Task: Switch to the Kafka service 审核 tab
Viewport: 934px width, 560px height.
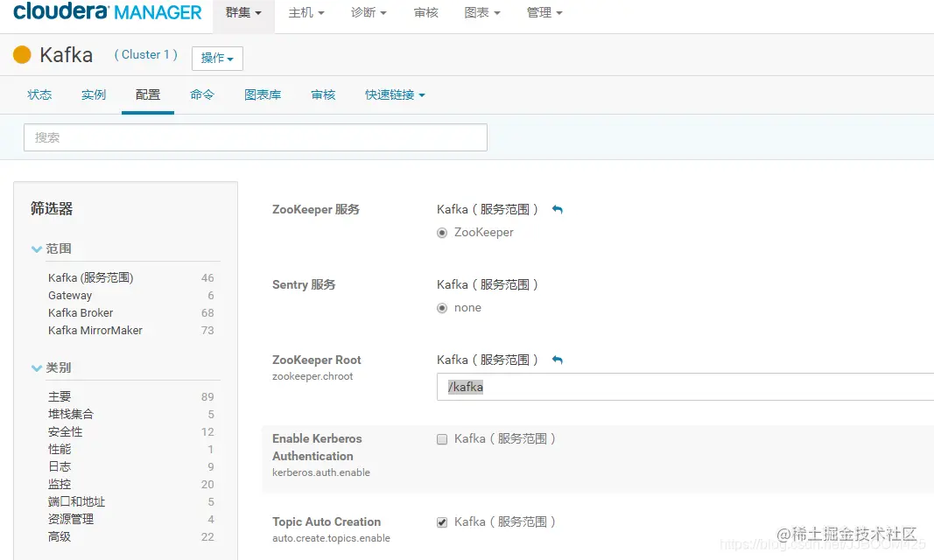Action: [324, 94]
